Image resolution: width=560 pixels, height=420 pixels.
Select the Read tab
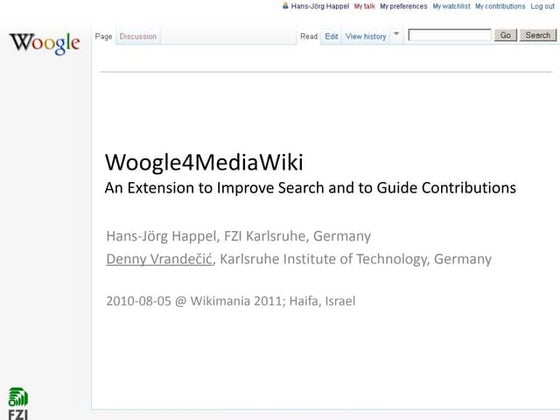pyautogui.click(x=309, y=36)
